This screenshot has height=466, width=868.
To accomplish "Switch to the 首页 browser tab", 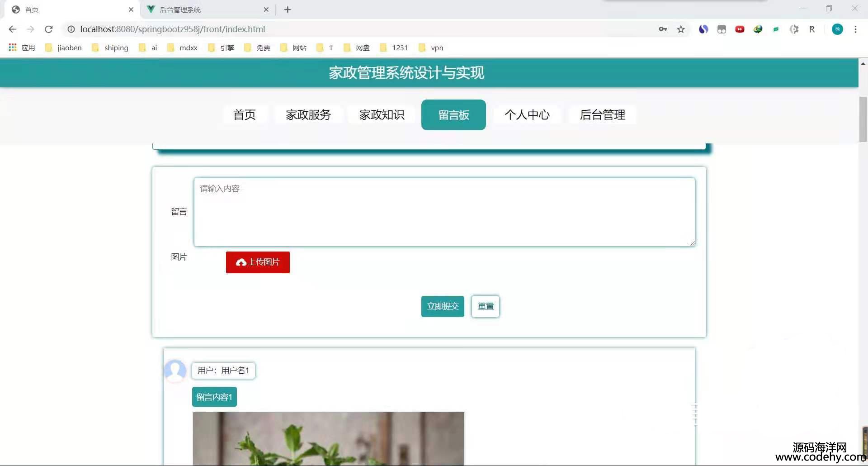I will click(72, 10).
